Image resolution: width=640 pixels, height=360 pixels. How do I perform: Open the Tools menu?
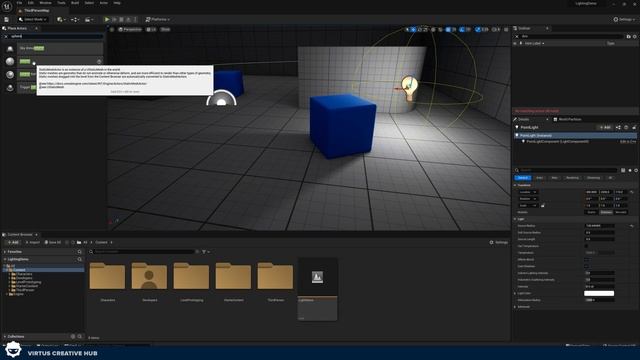[61, 3]
